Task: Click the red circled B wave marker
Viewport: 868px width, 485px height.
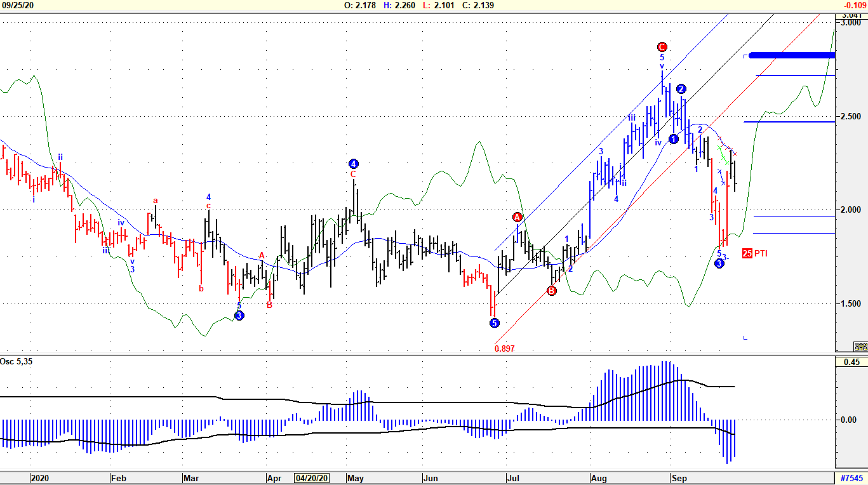Action: coord(551,291)
